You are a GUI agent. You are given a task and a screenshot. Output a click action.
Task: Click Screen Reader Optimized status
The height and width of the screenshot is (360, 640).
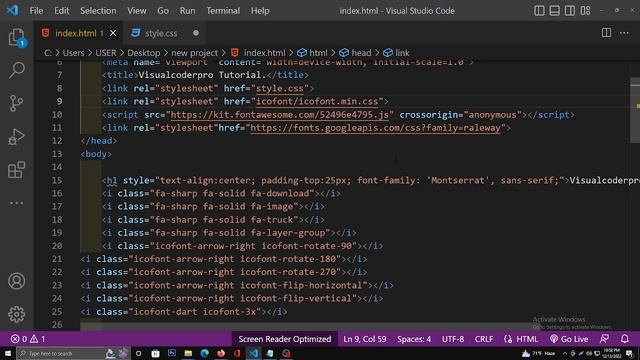pyautogui.click(x=284, y=339)
